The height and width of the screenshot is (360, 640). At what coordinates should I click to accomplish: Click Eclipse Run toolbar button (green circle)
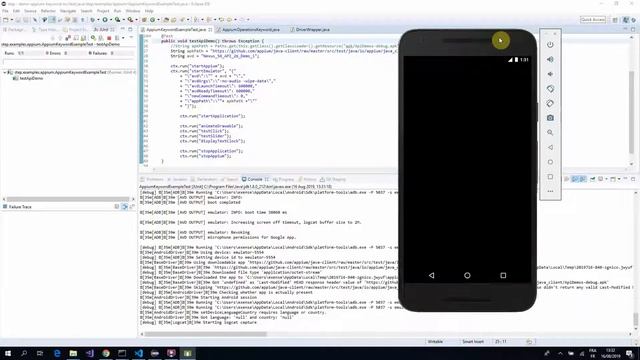(x=105, y=20)
